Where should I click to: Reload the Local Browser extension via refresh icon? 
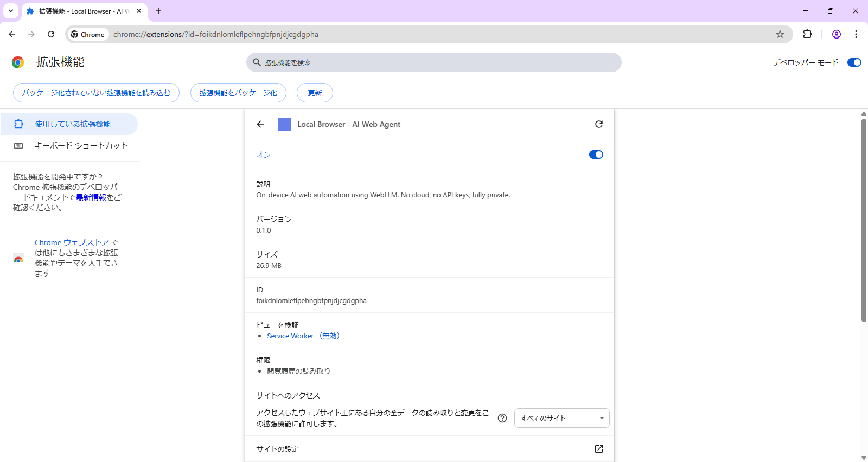pos(599,124)
